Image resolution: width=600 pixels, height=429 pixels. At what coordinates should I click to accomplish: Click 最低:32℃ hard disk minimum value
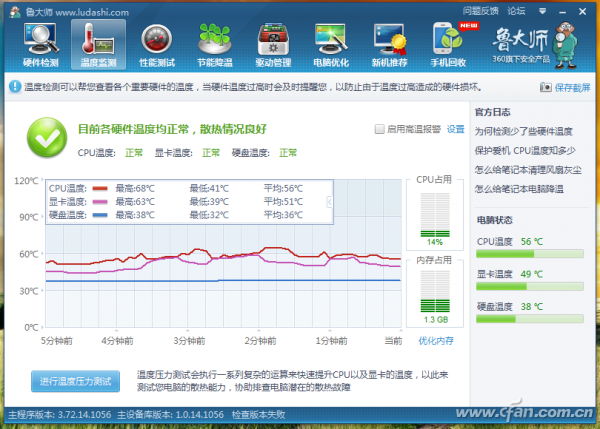click(x=209, y=215)
